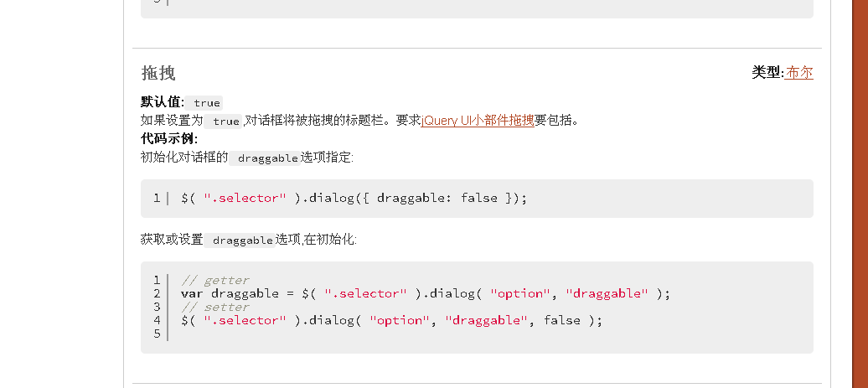Click draggable code in the 获取或设置 sentence

[242, 241]
